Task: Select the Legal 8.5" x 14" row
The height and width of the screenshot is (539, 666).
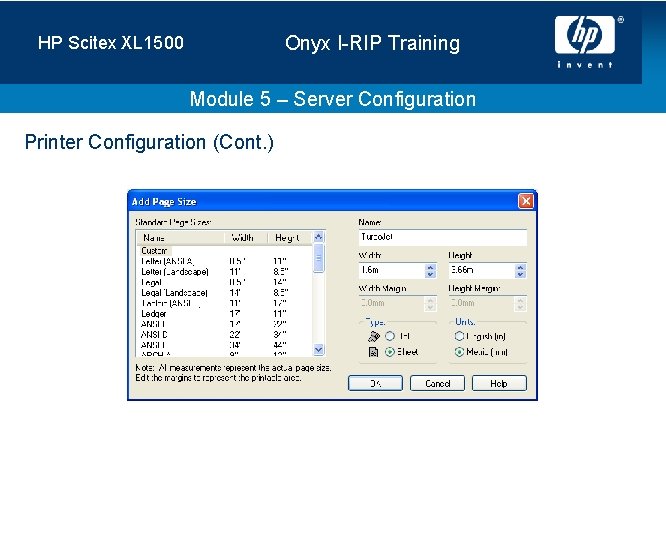Action: tap(225, 282)
